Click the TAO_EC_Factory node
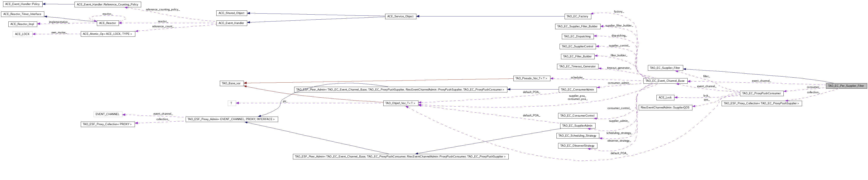868x180 pixels. [x=577, y=16]
